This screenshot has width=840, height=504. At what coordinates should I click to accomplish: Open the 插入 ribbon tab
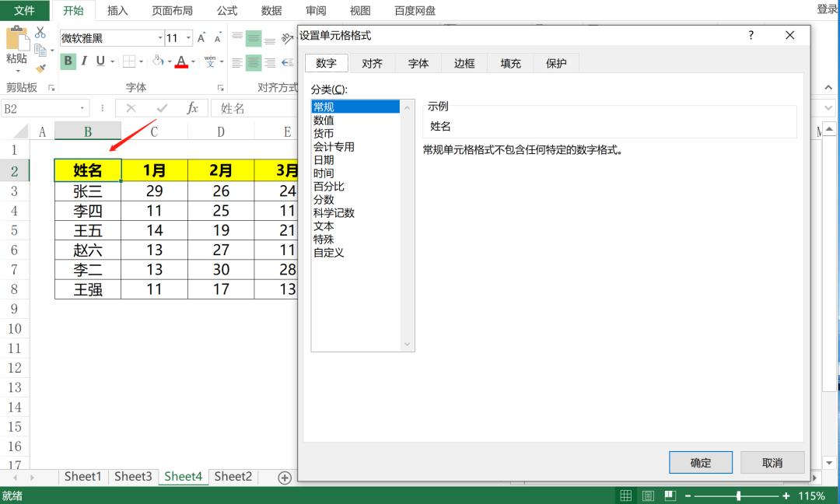[x=117, y=11]
